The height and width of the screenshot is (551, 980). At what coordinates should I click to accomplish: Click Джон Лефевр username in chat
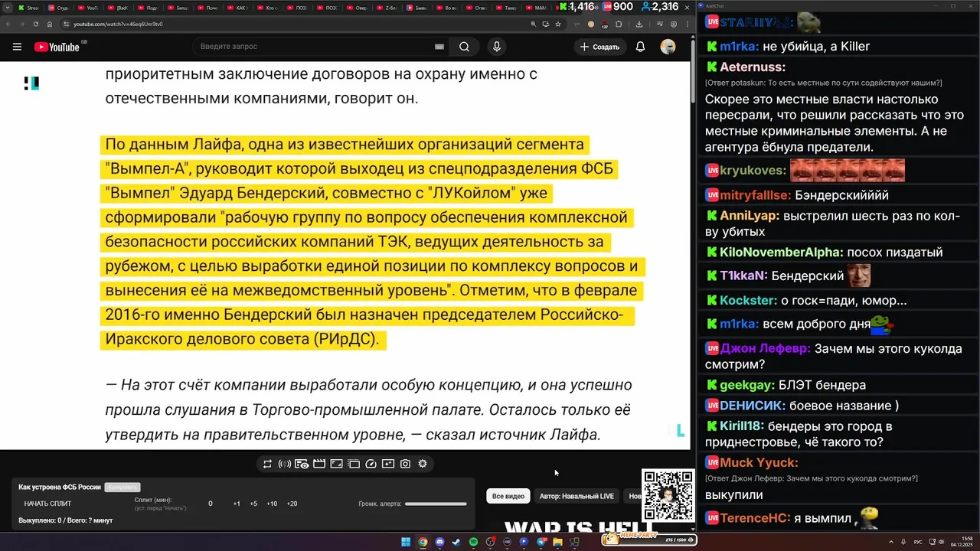click(765, 348)
